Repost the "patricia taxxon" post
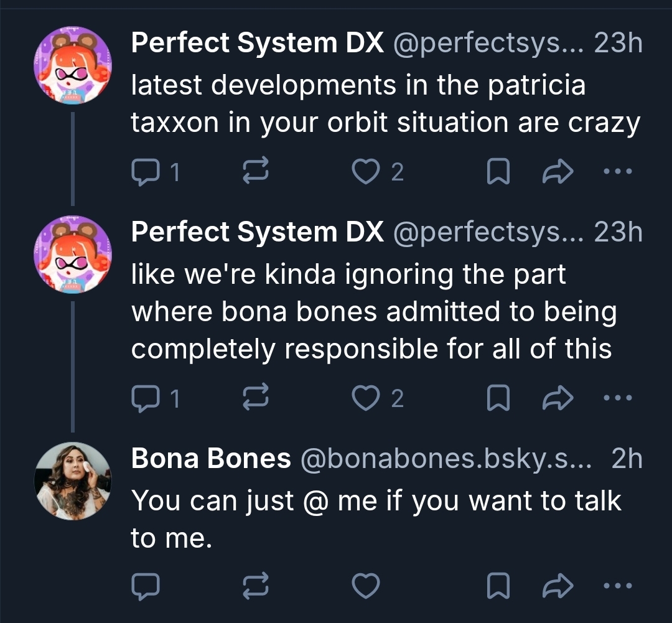The image size is (672, 623). coord(256,172)
